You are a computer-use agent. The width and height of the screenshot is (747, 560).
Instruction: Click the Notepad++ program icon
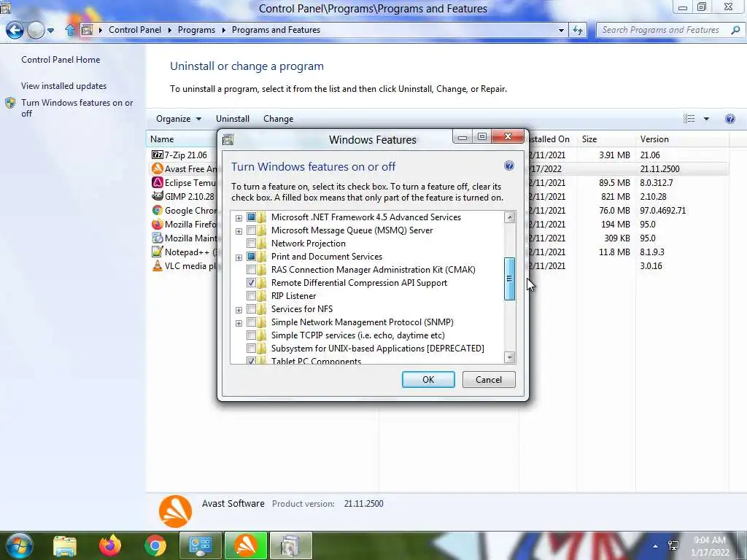(158, 252)
